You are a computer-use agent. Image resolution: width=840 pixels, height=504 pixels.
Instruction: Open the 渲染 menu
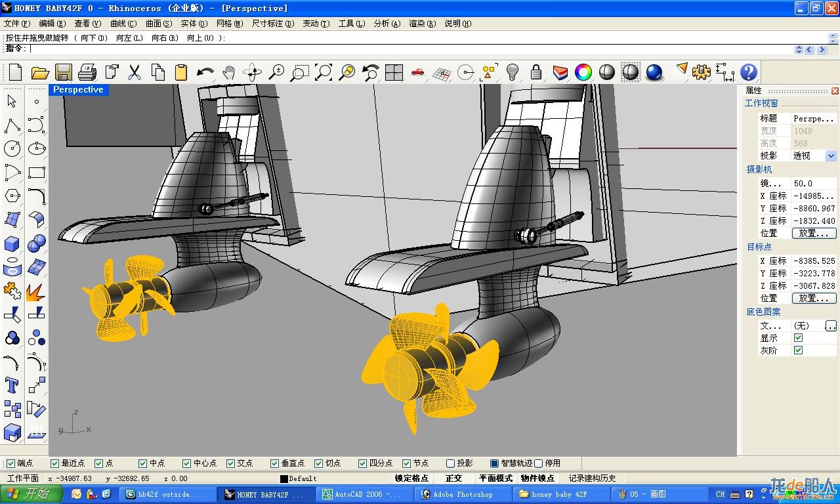422,24
